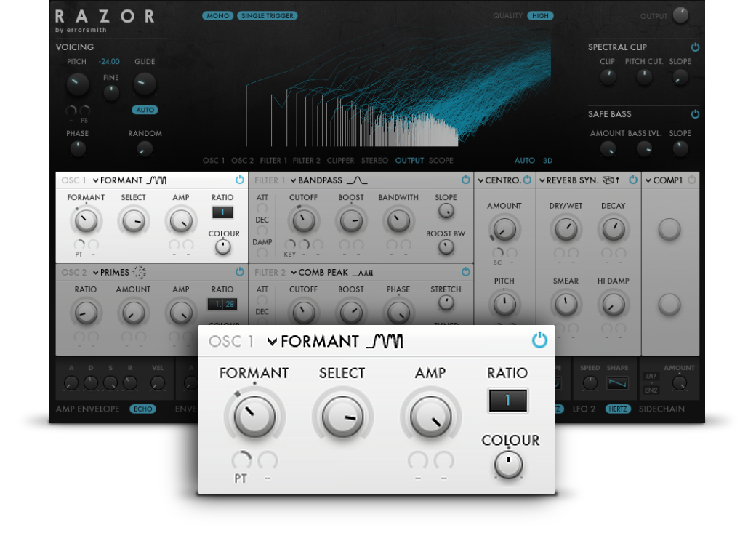Open the PRIMES oscillator type dropdown

click(x=111, y=273)
